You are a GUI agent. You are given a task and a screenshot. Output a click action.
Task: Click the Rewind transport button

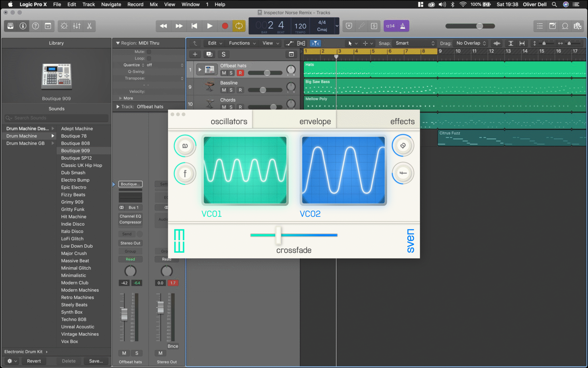164,26
